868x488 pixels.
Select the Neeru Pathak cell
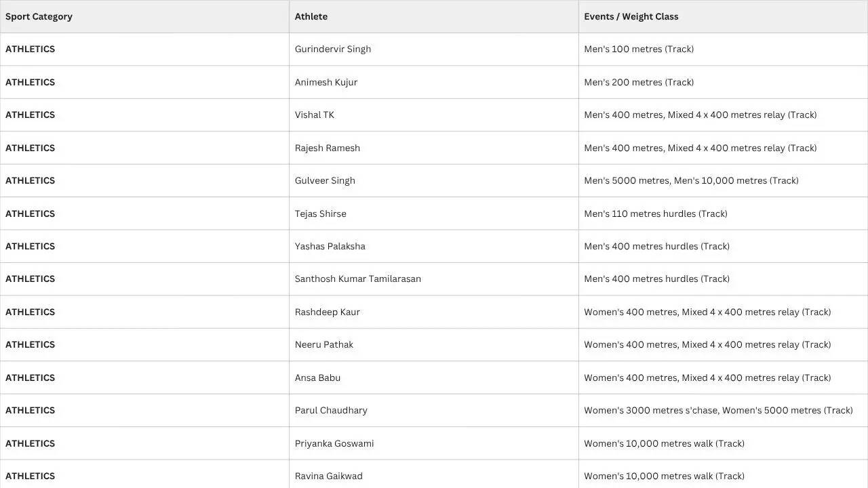click(434, 345)
